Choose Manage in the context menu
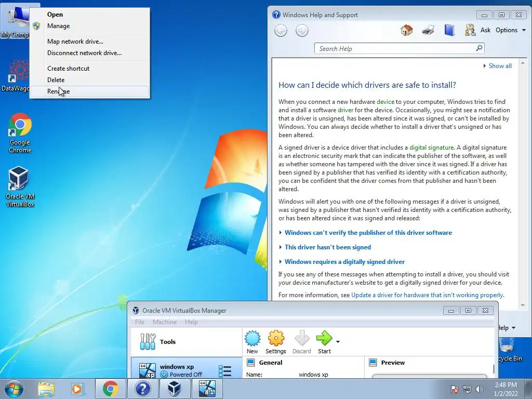Viewport: 532px width, 399px height. click(x=89, y=26)
